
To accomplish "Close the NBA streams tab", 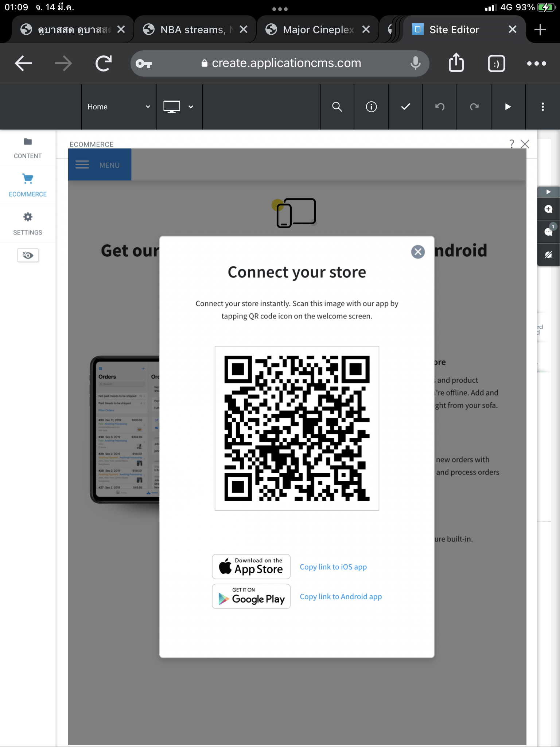I will [x=244, y=30].
